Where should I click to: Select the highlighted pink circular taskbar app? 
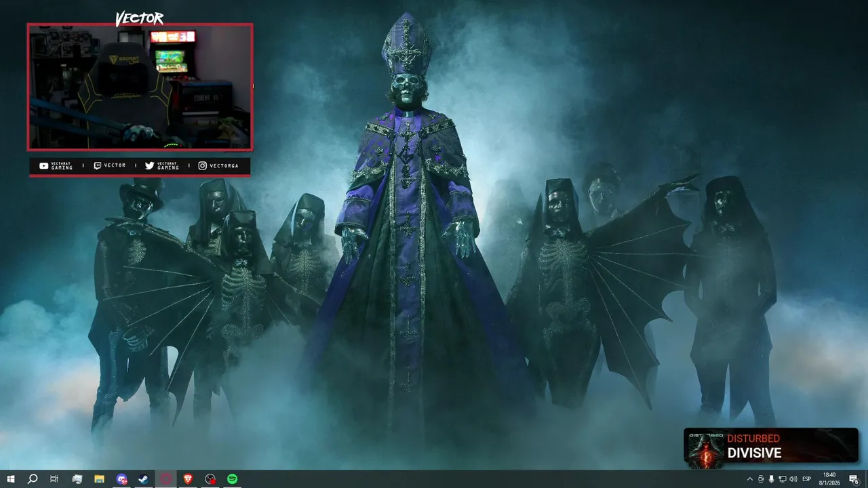[x=166, y=479]
